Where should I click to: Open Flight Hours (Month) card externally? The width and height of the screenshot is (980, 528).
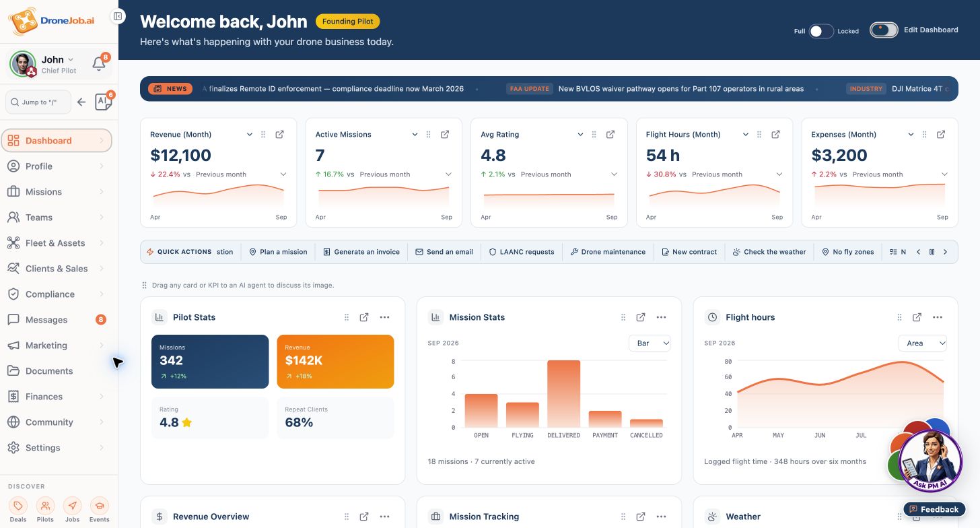tap(775, 135)
